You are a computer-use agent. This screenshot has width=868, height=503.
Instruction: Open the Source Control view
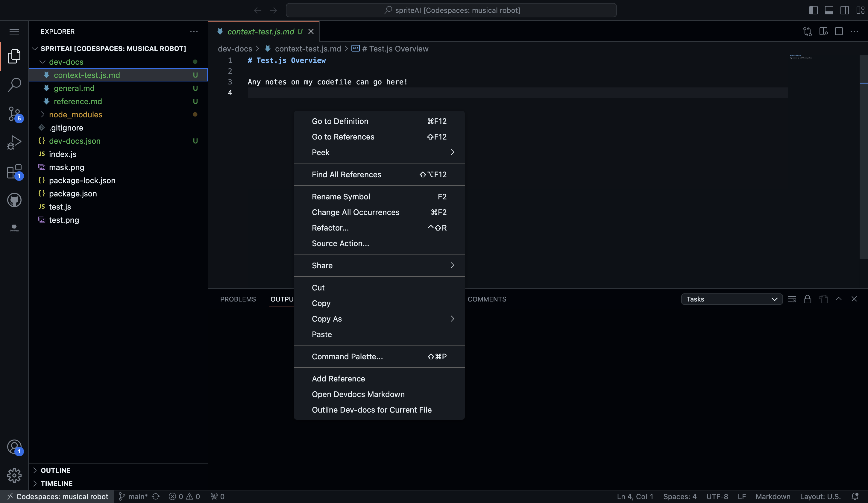coord(14,114)
